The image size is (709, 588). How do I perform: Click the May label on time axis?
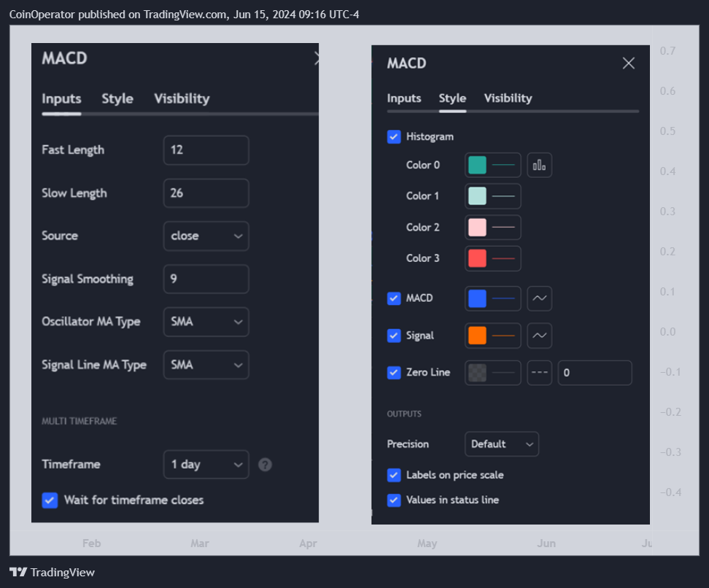tap(427, 543)
